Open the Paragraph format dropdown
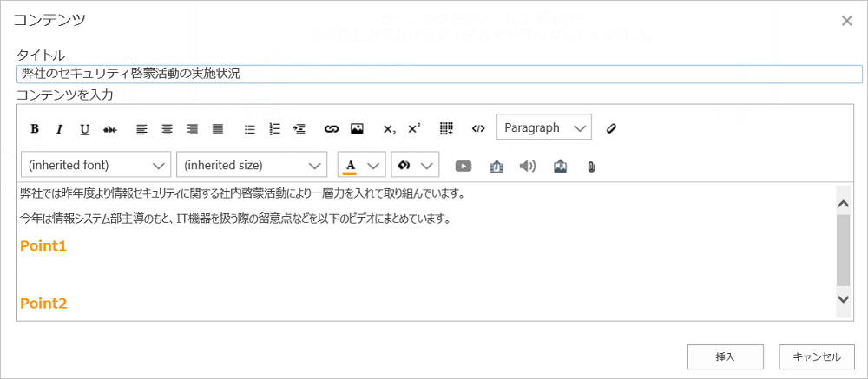 coord(544,127)
